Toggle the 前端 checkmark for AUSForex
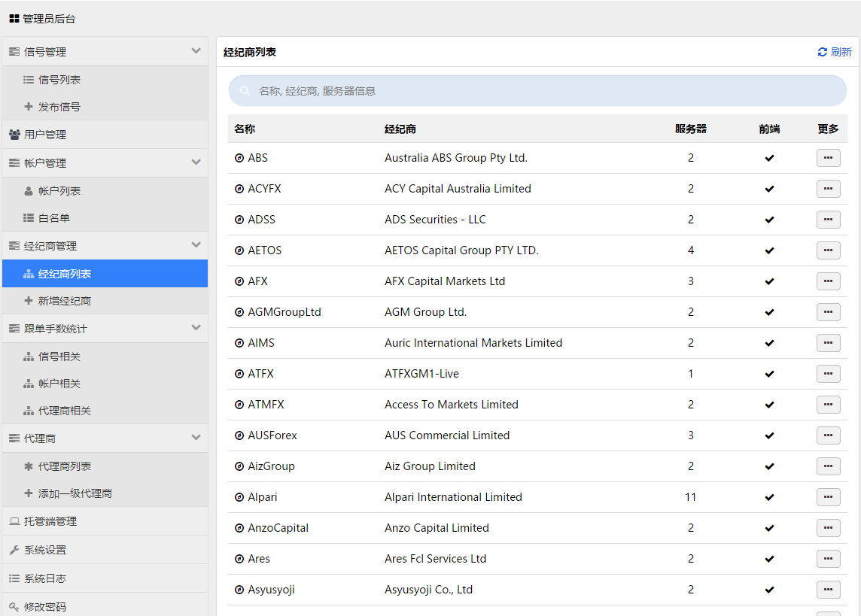The width and height of the screenshot is (861, 616). point(769,435)
